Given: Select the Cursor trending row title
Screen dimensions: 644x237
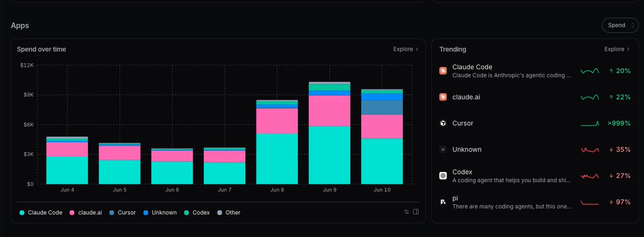Looking at the screenshot, I should [x=463, y=123].
